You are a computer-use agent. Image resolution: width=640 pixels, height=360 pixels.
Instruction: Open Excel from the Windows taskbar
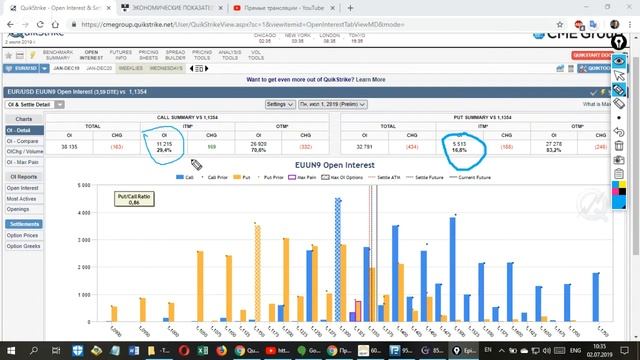(202, 350)
